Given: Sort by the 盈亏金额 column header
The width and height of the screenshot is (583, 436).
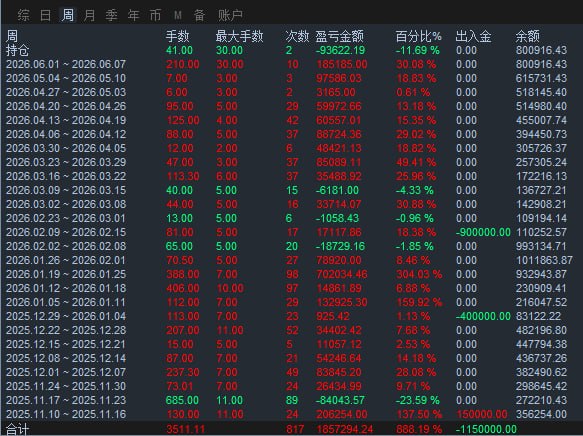Looking at the screenshot, I should [x=339, y=36].
